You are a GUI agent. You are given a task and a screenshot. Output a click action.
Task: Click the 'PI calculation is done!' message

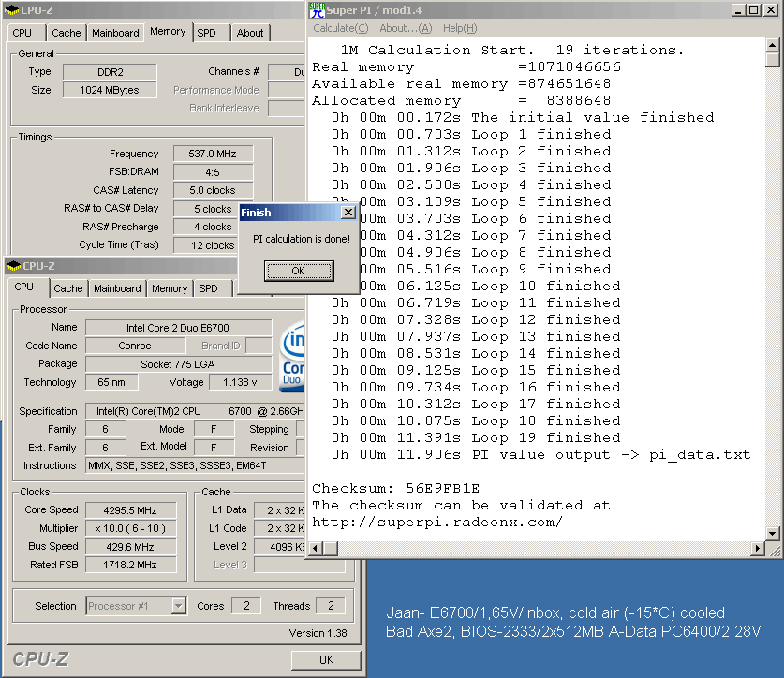coord(302,239)
